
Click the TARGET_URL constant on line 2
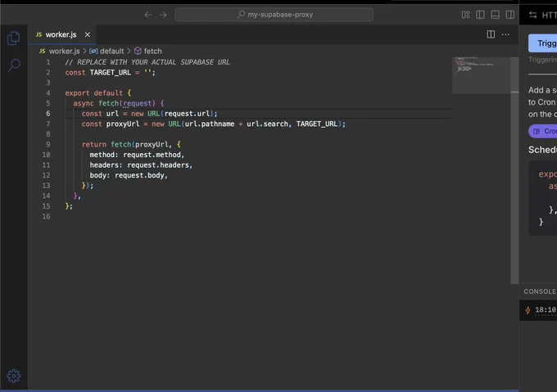tap(110, 72)
